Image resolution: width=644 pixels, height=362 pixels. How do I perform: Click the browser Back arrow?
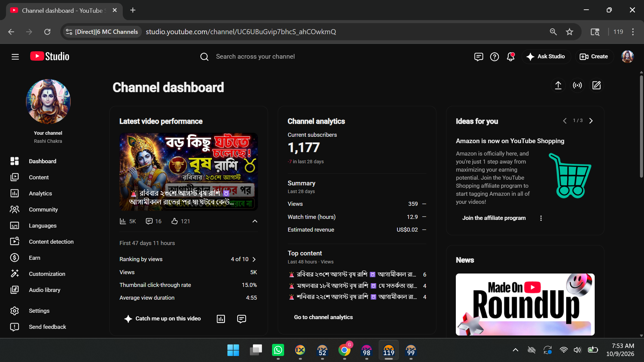click(x=11, y=32)
